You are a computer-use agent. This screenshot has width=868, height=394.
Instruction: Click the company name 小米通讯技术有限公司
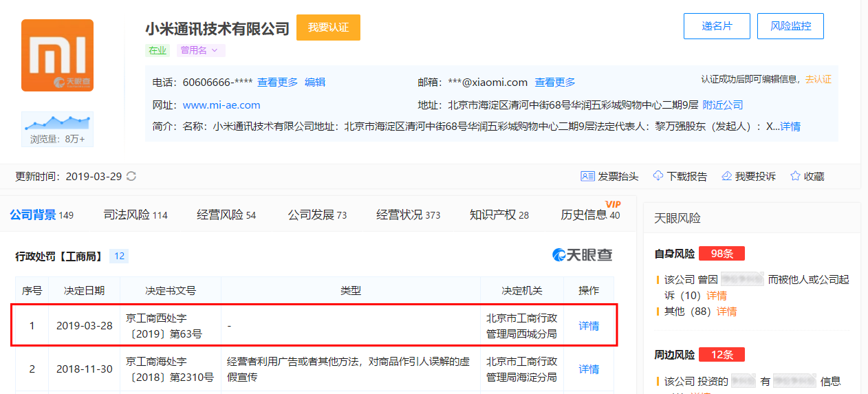click(x=217, y=29)
